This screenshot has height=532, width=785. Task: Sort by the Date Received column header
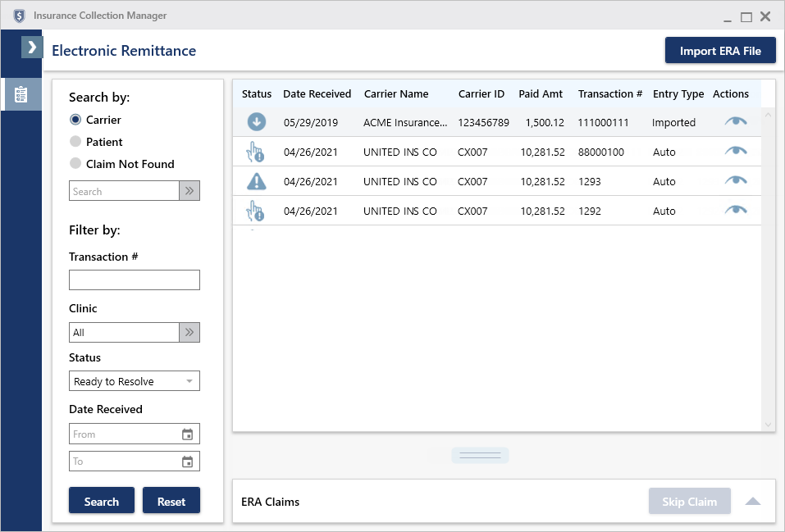pyautogui.click(x=317, y=94)
